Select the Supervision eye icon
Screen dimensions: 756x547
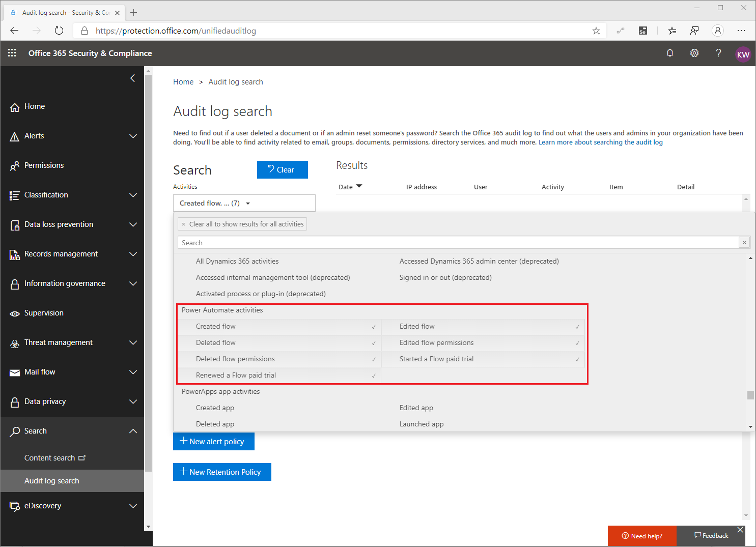[x=15, y=313]
